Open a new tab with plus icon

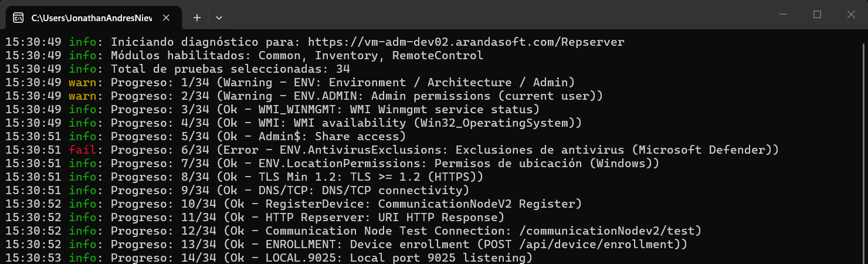click(197, 18)
